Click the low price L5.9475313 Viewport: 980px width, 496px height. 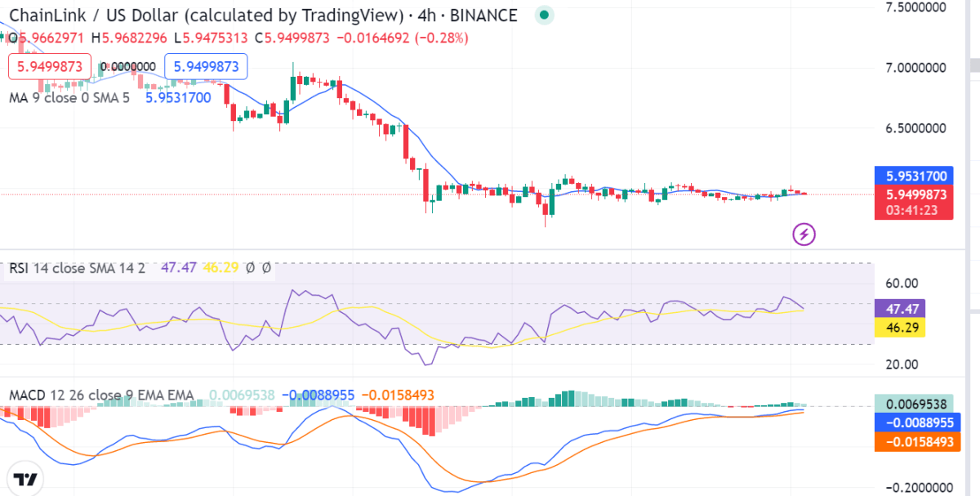tap(210, 38)
